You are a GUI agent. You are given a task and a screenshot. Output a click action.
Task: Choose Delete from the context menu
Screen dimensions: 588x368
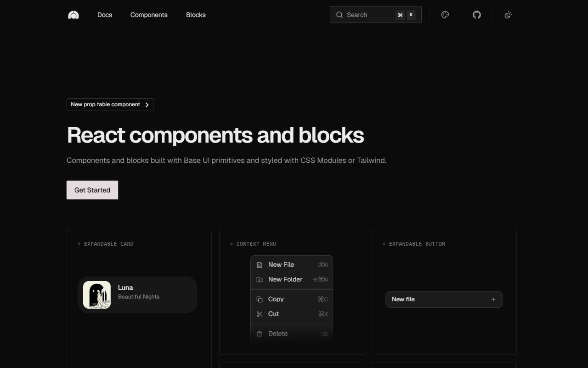pos(292,334)
